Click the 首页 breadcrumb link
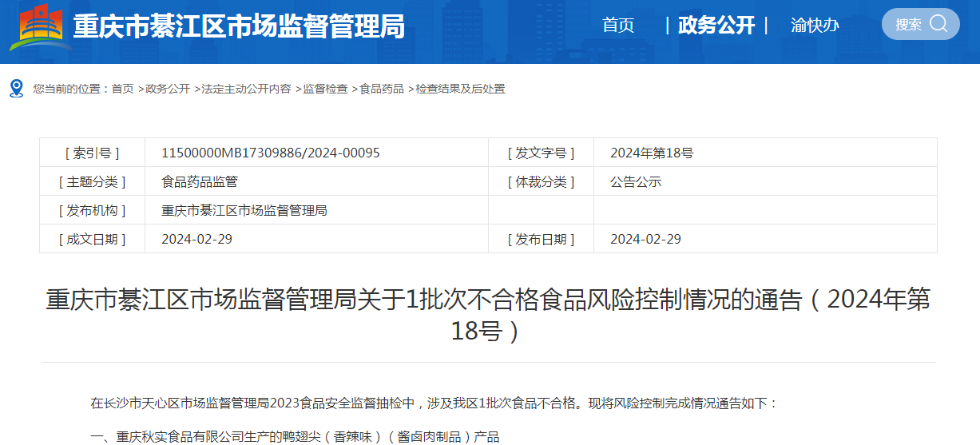Image resolution: width=980 pixels, height=445 pixels. 122,89
